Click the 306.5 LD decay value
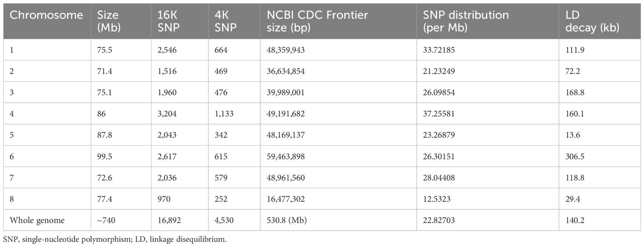The image size is (644, 247). coord(574,156)
